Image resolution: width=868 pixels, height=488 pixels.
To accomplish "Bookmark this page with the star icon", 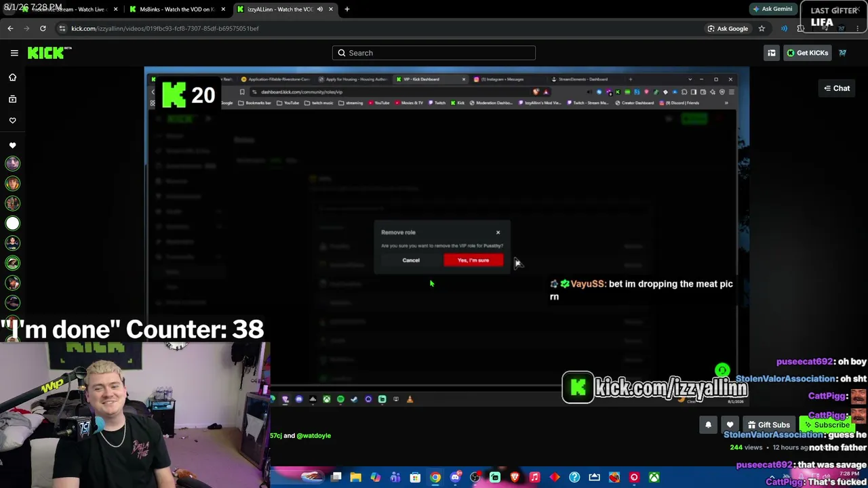I will (762, 28).
